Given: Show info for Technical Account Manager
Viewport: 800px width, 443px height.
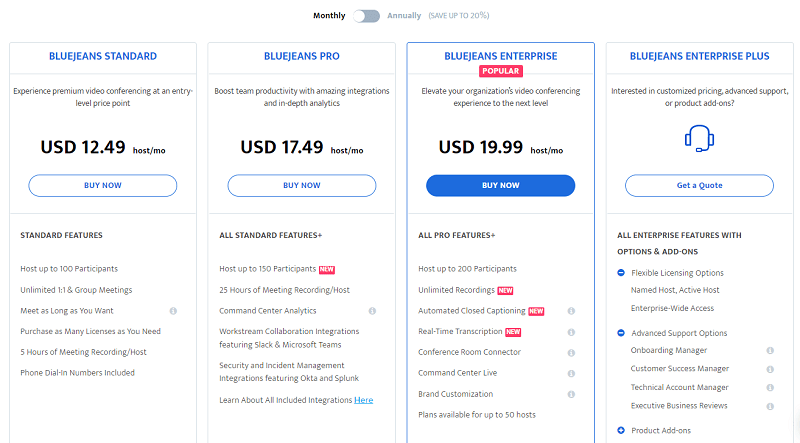Looking at the screenshot, I should coord(770,388).
